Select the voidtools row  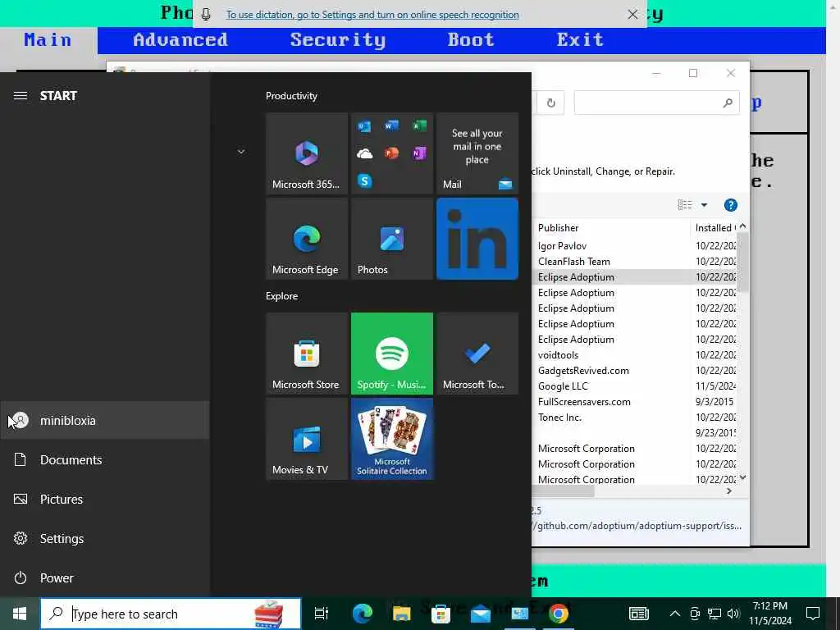coord(635,355)
